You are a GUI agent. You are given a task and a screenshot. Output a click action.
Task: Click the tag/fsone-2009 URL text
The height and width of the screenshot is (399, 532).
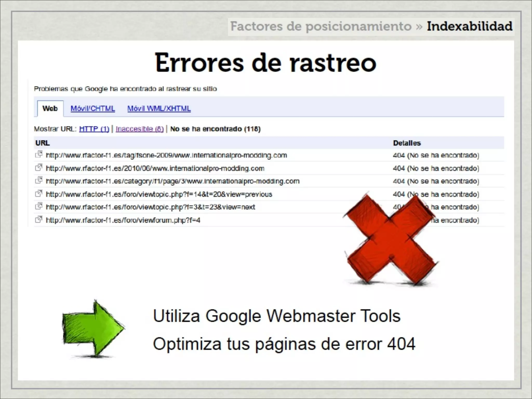[166, 155]
